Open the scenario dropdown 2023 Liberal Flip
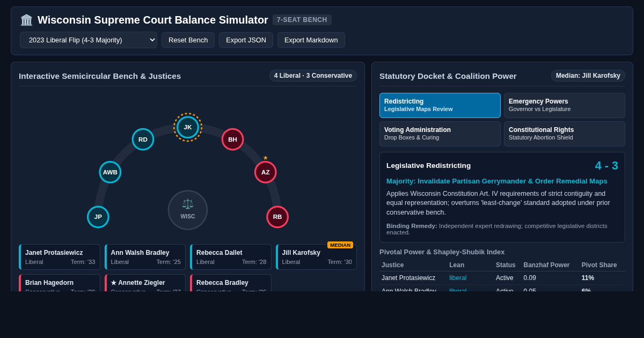644x338 pixels. pyautogui.click(x=89, y=40)
